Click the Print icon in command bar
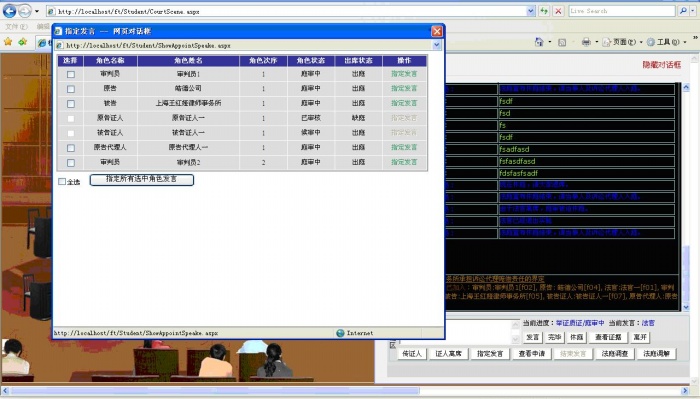 pyautogui.click(x=586, y=42)
